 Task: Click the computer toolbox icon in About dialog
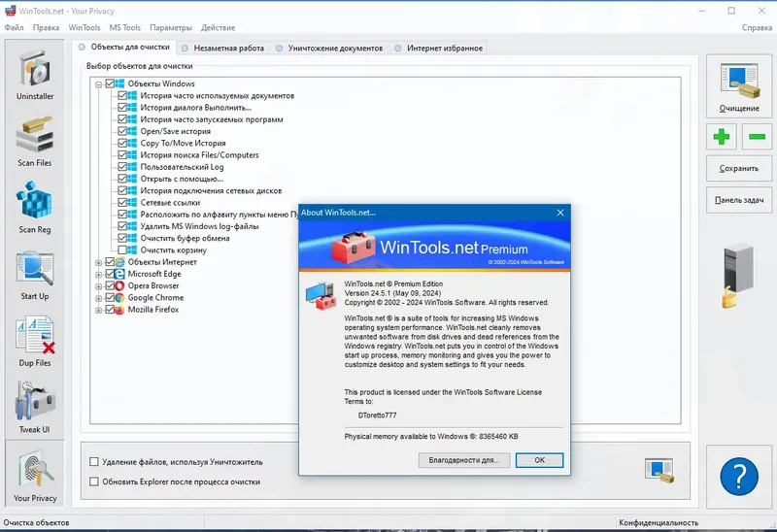[321, 296]
